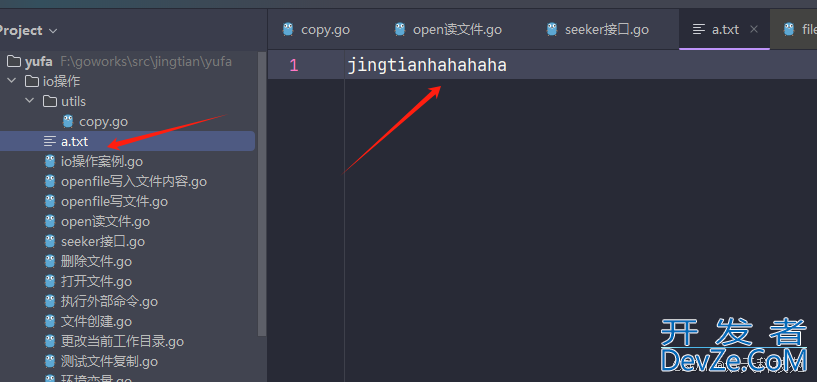Image resolution: width=817 pixels, height=382 pixels.
Task: Select the utils folder label
Action: [x=73, y=101]
